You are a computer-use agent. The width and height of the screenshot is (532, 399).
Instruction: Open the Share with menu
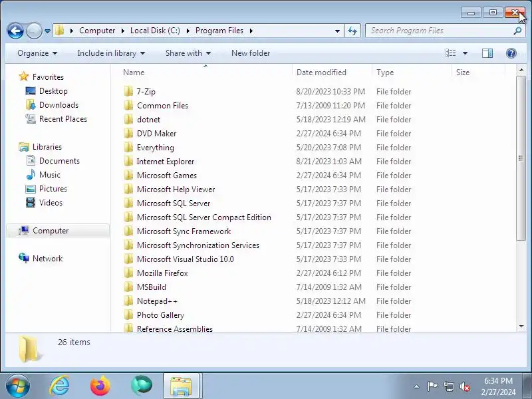point(188,53)
